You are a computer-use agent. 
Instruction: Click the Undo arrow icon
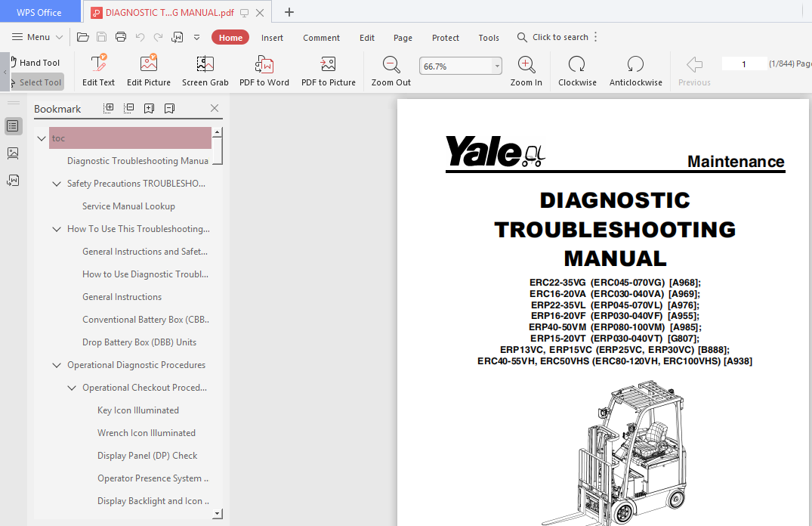[140, 37]
